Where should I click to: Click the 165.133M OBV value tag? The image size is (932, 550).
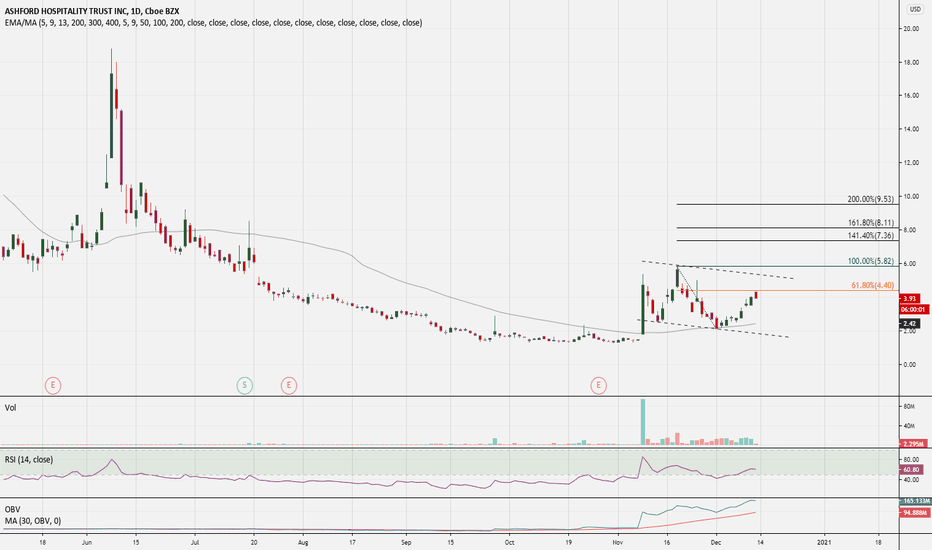click(x=915, y=501)
